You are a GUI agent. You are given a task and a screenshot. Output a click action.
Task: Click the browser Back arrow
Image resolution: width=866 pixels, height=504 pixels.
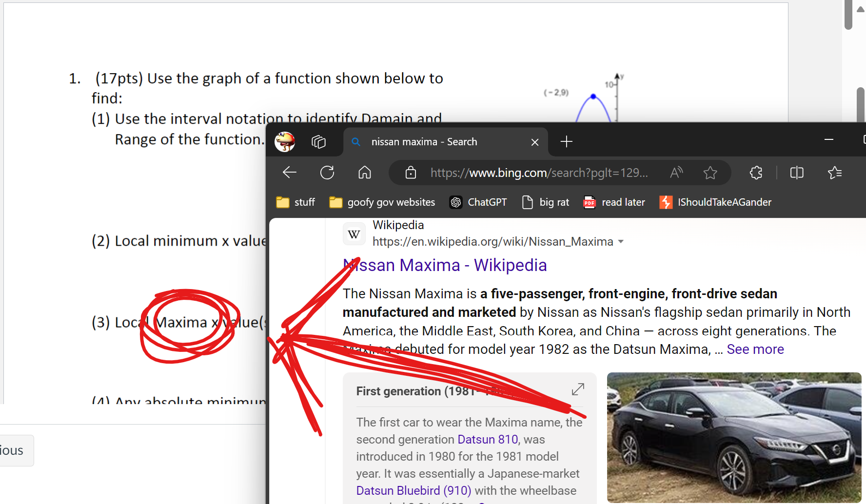(290, 173)
